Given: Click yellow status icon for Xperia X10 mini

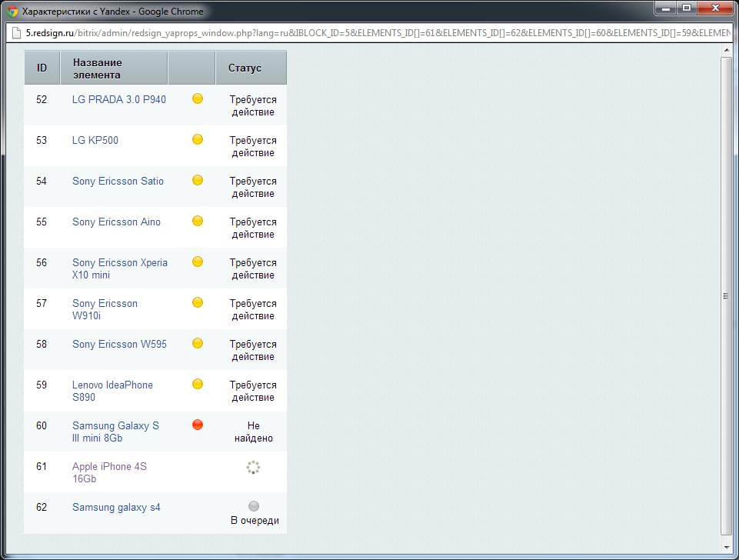Looking at the screenshot, I should tap(198, 262).
